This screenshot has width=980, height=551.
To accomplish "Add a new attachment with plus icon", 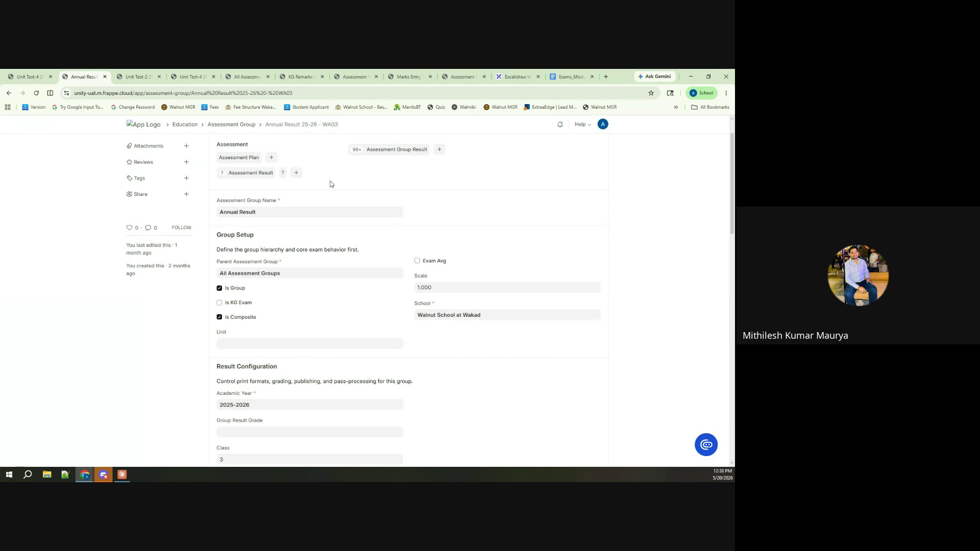I will [x=186, y=146].
